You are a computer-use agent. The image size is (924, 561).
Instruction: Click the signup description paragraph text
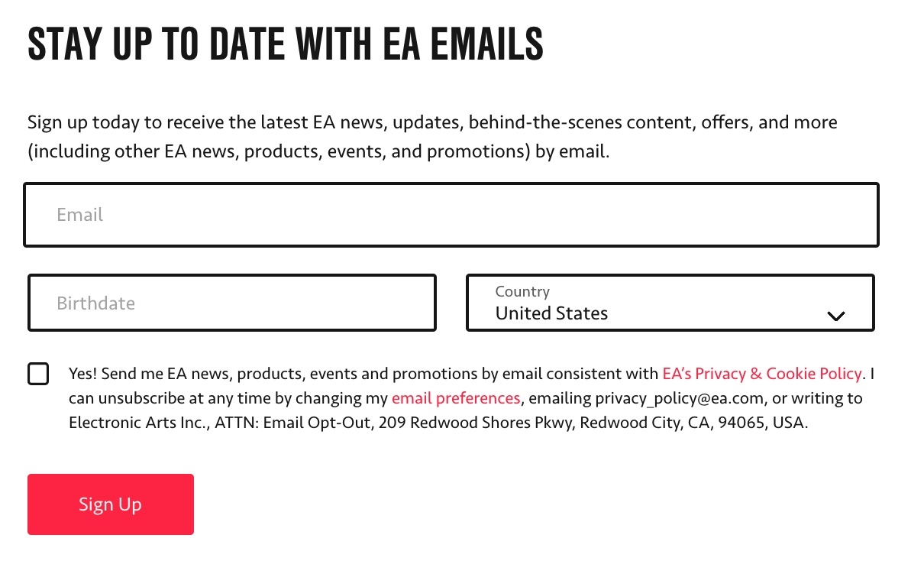[x=431, y=136]
